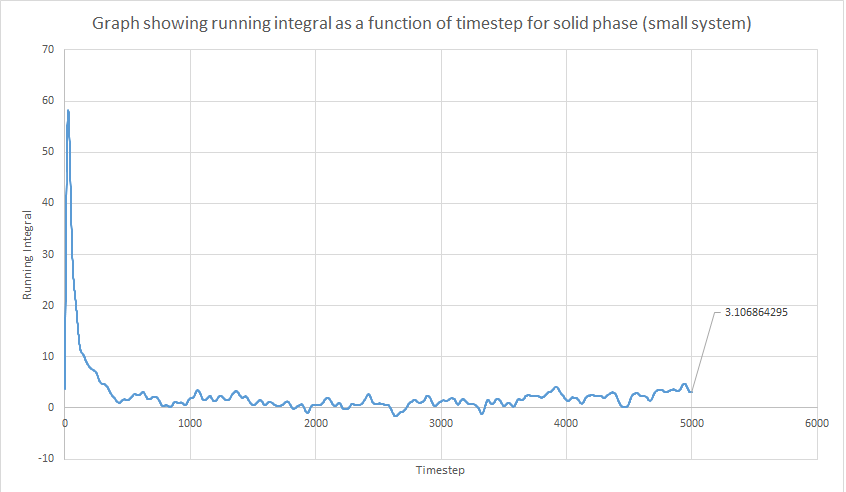Select the "Timestep" horizontal axis title
The width and height of the screenshot is (846, 492).
440,470
